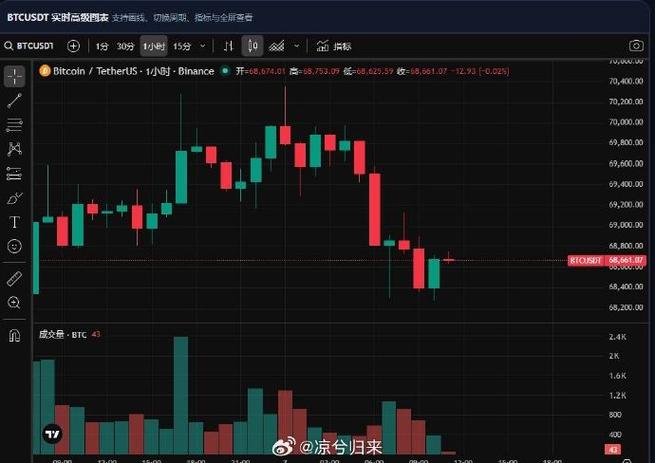This screenshot has height=463, width=655.
Task: Click the TradingView logo
Action: coord(53,434)
